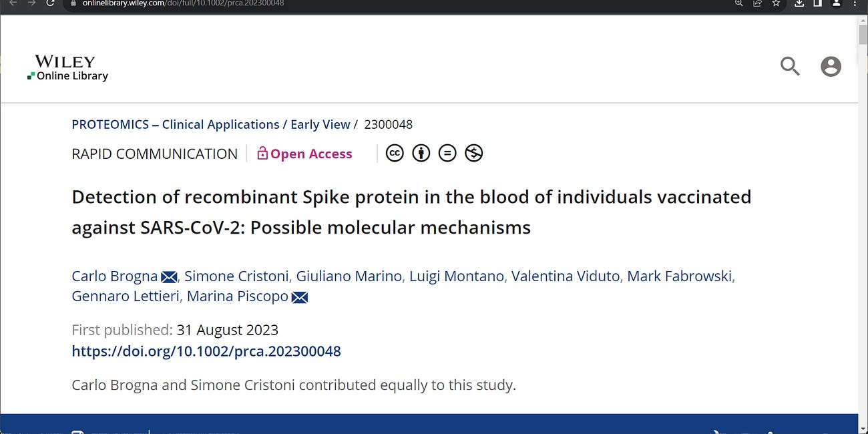Click the NoDerivatives license icon
This screenshot has height=434, width=868.
pyautogui.click(x=447, y=153)
